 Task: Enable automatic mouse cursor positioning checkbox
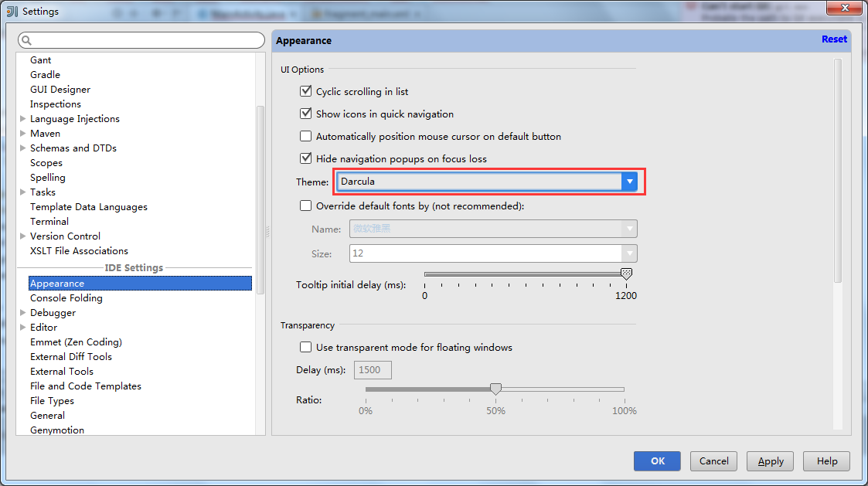pyautogui.click(x=306, y=137)
